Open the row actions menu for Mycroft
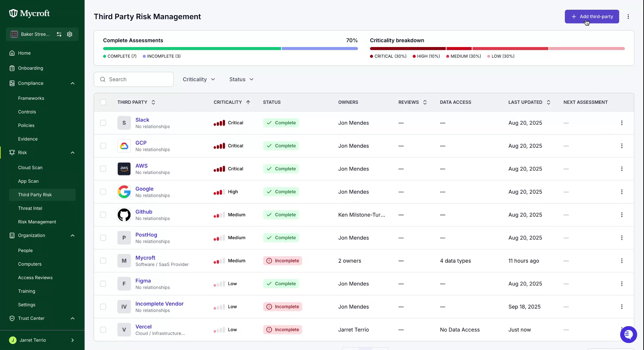644x350 pixels. [622, 261]
